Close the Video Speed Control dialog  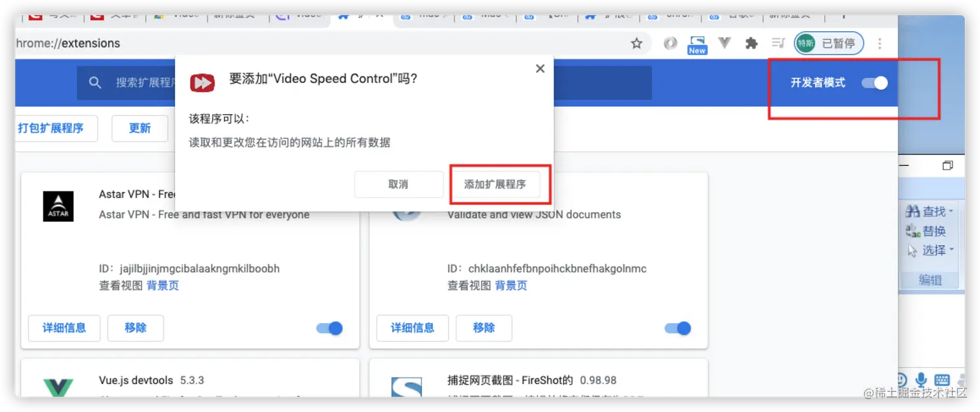point(540,69)
